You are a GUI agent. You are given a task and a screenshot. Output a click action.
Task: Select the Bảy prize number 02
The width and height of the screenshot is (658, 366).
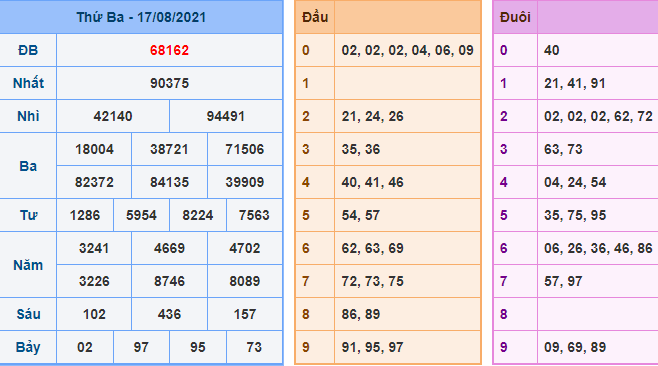point(85,348)
